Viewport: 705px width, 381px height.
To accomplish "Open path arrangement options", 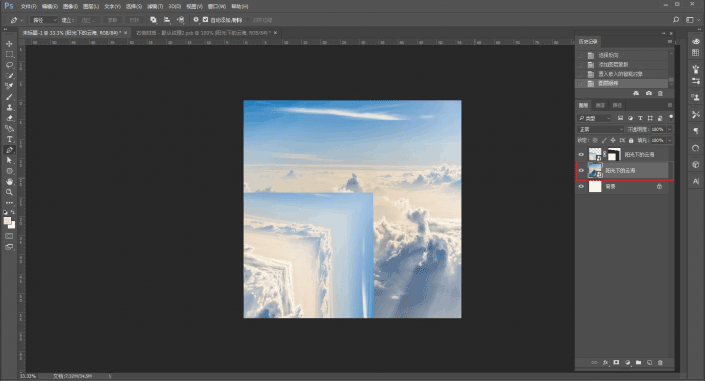I will [x=180, y=20].
